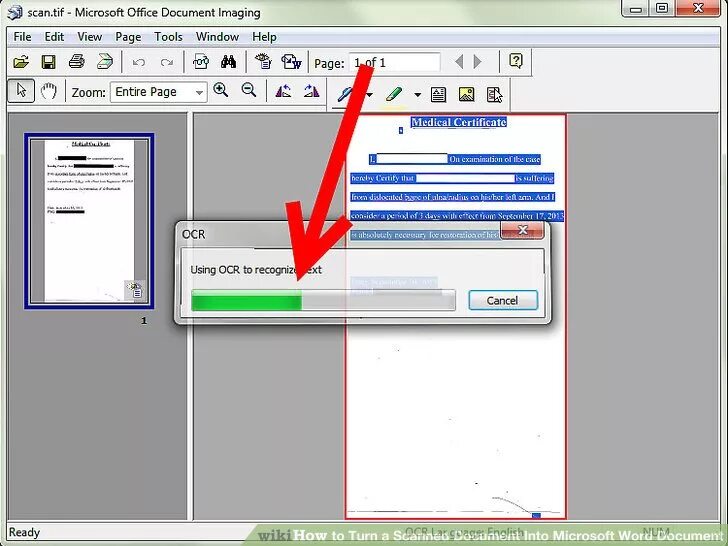Recognize text using the OCR eye icon

tap(263, 62)
